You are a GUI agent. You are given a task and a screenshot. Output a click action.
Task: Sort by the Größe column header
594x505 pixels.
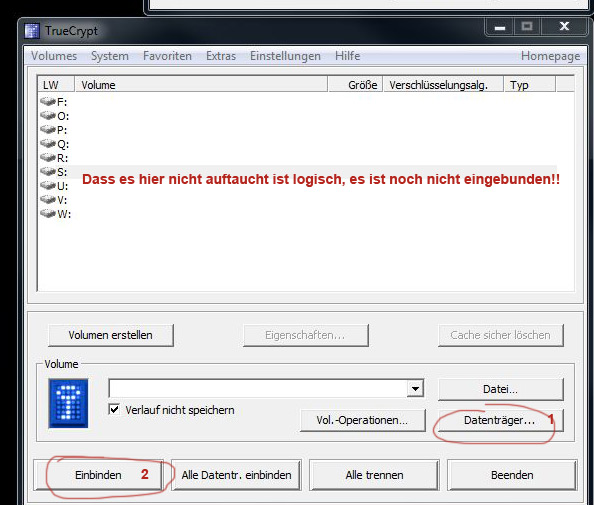point(355,84)
